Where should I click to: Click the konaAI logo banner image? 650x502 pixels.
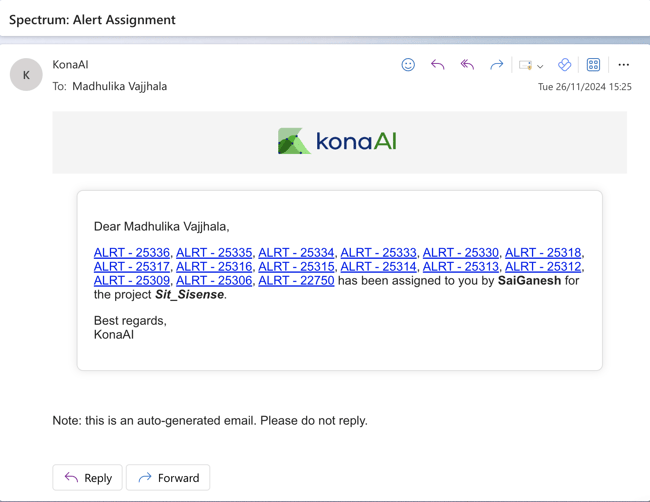point(338,141)
